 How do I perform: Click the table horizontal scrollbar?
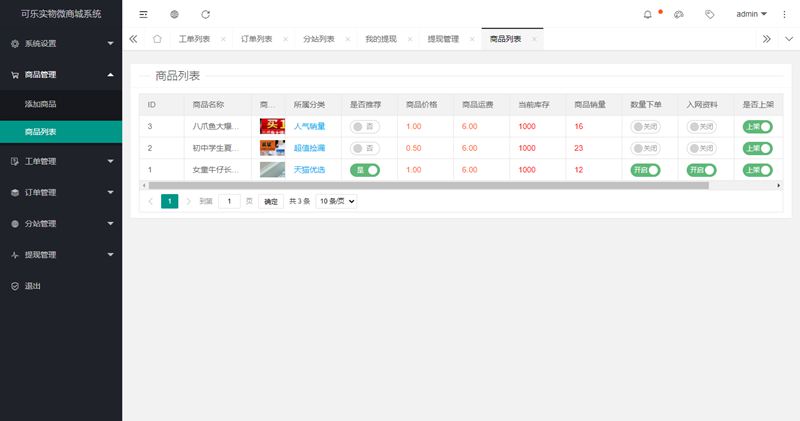[428, 185]
